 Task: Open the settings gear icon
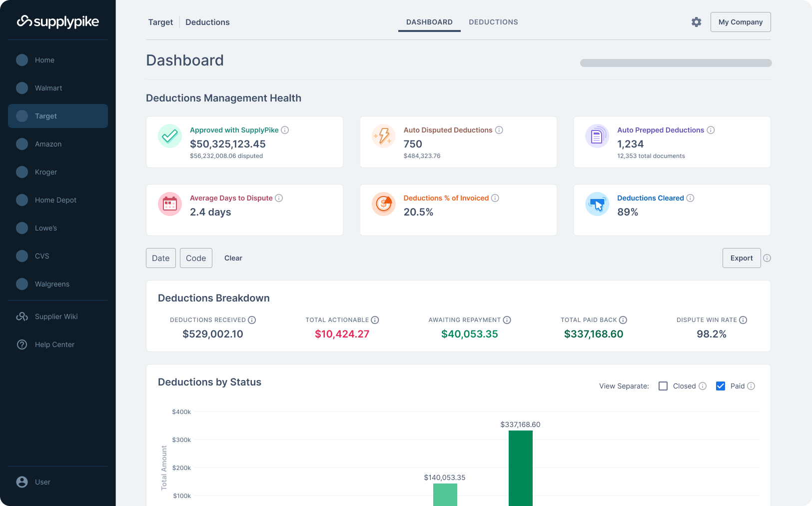(x=696, y=22)
